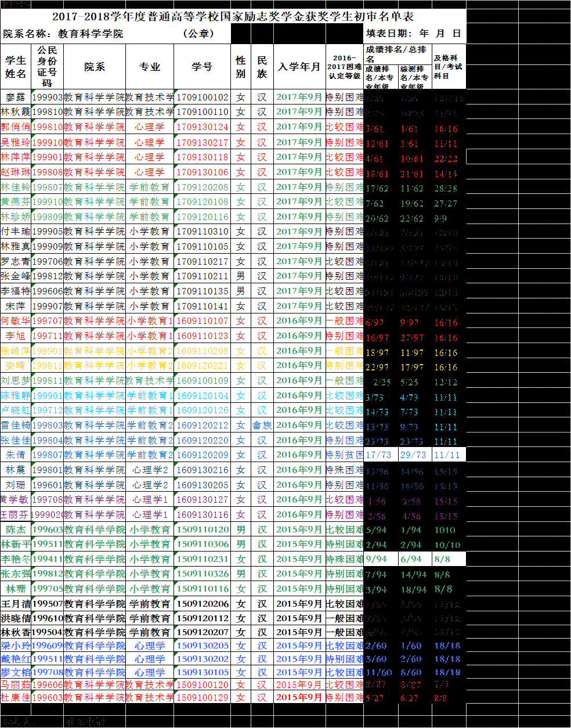Image resolution: width=571 pixels, height=728 pixels.
Task: Click the 学号 column header
Action: [202, 67]
